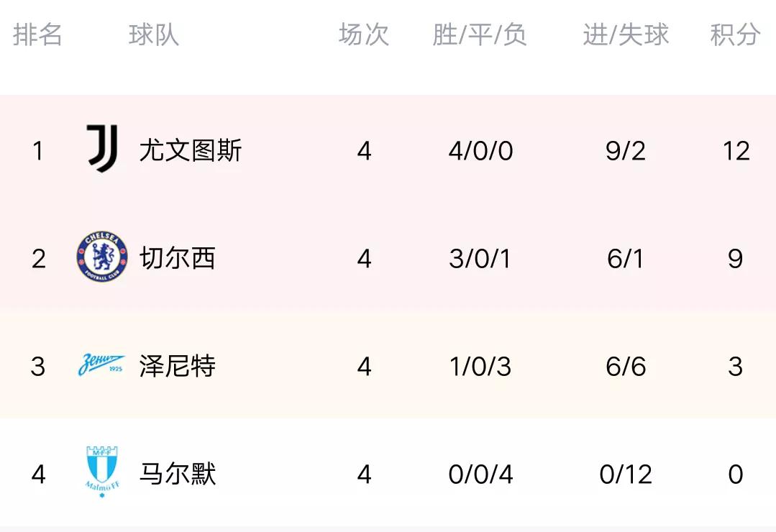776x532 pixels.
Task: Click the 场次 column header
Action: pyautogui.click(x=364, y=35)
